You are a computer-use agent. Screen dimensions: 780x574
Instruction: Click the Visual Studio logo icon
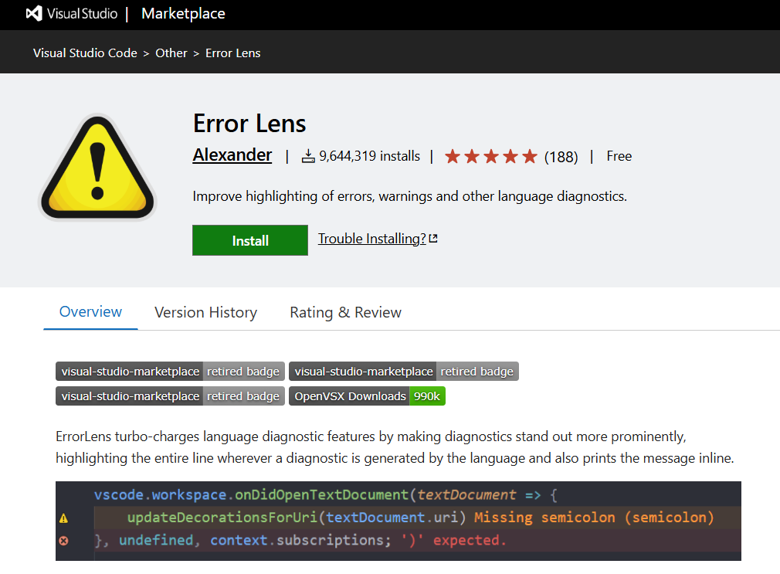pos(34,13)
